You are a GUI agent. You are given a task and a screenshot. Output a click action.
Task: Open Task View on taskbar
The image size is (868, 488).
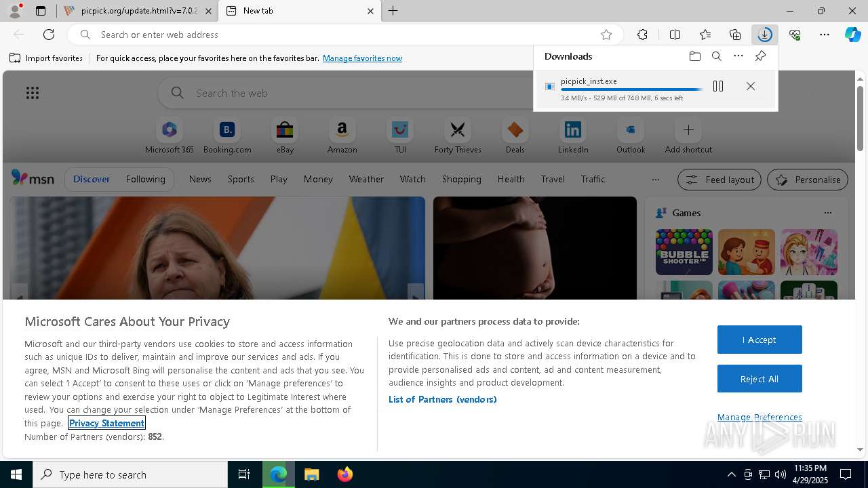(x=244, y=474)
